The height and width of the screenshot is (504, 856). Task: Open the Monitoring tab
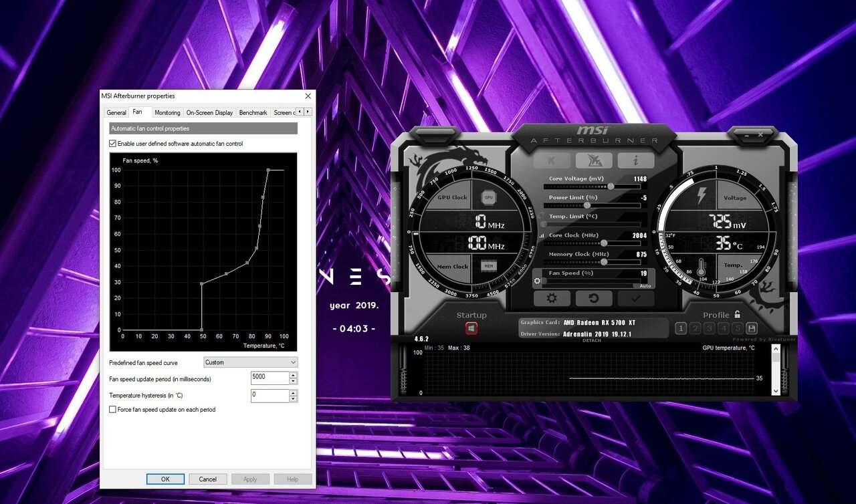[167, 113]
